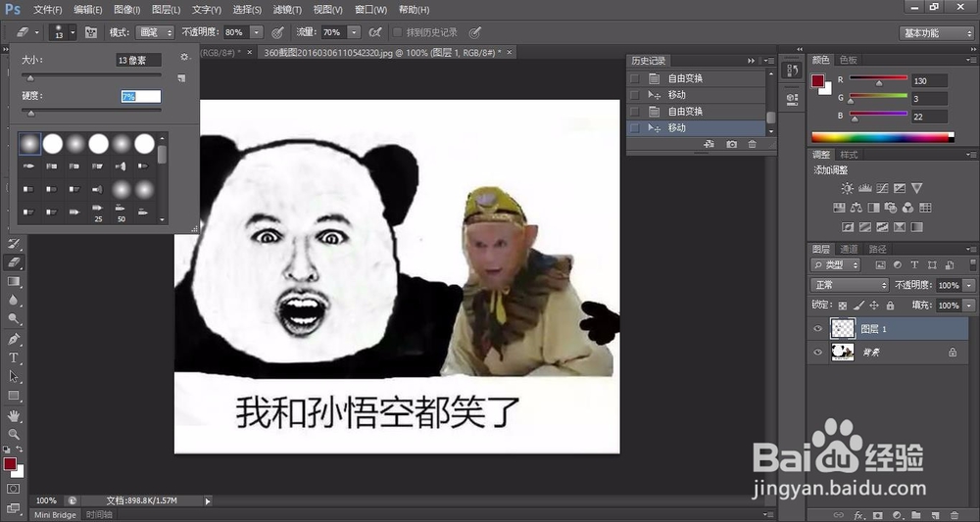Image resolution: width=980 pixels, height=522 pixels.
Task: Select the Dodge tool icon
Action: 14,319
